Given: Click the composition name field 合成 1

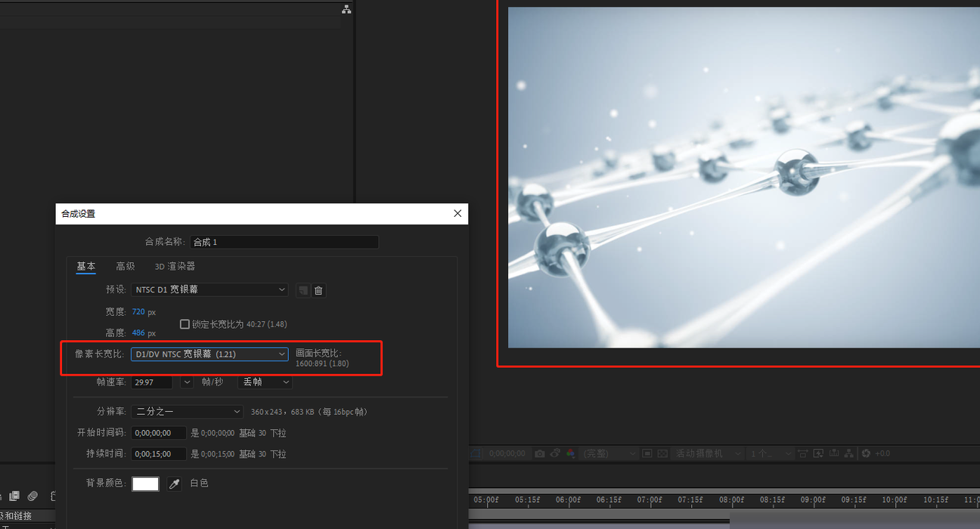Looking at the screenshot, I should [x=284, y=242].
